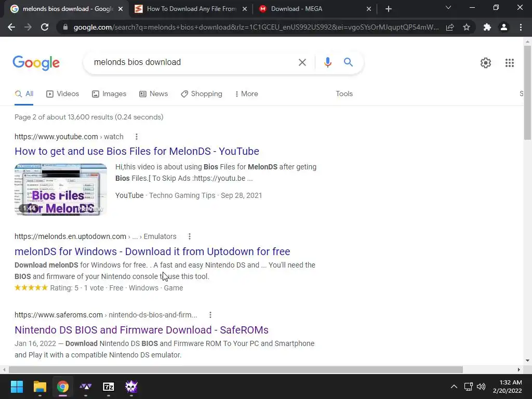The height and width of the screenshot is (399, 532).
Task: Start a voice search with microphone
Action: 327,62
